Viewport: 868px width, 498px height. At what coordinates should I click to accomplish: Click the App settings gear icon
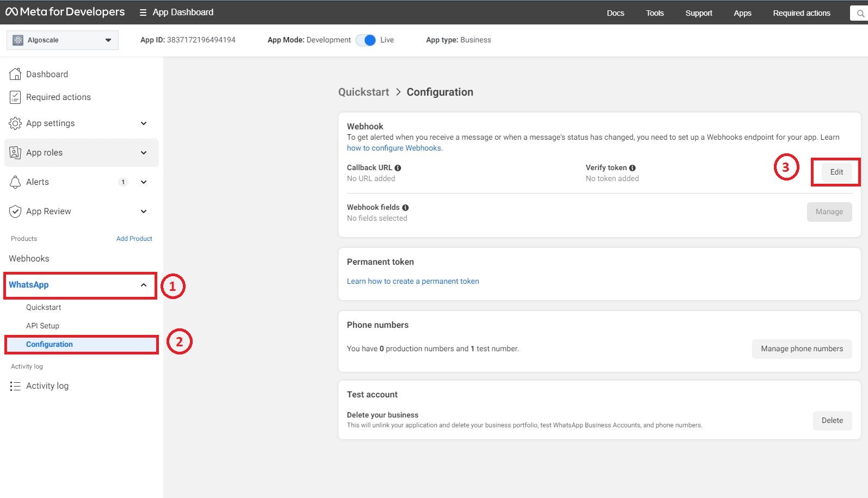15,123
